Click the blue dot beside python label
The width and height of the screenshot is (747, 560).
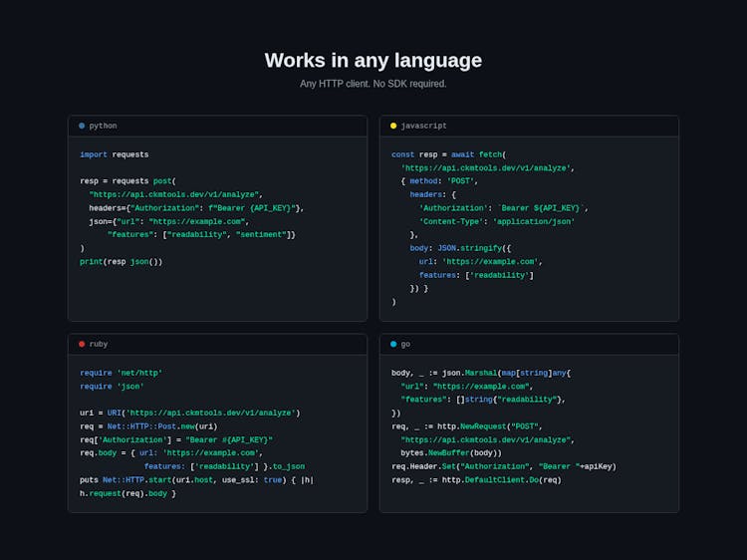coord(82,126)
